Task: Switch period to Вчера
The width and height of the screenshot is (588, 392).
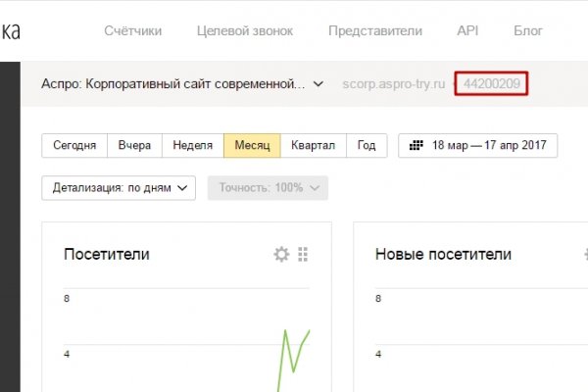Action: [134, 146]
